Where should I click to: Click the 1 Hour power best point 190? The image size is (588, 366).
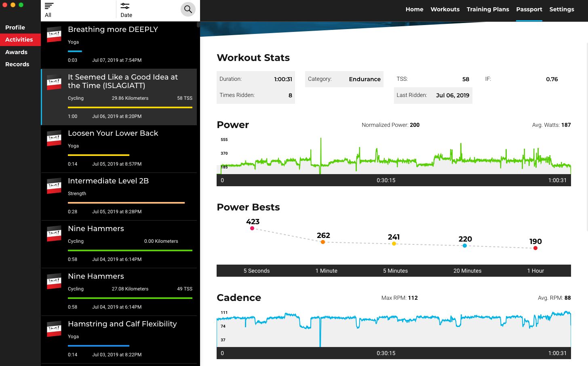tap(535, 248)
